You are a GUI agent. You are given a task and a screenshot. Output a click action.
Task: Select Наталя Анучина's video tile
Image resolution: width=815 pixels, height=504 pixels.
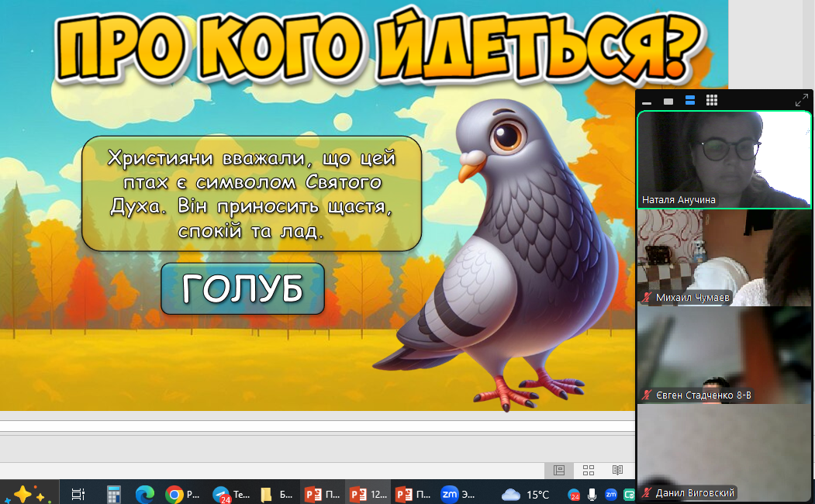tap(724, 160)
